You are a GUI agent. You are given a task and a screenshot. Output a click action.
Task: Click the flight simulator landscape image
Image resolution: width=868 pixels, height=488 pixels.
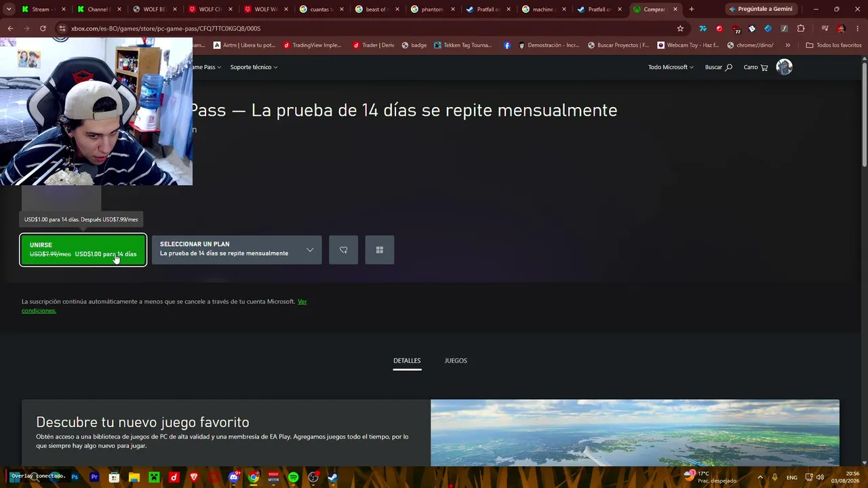click(635, 432)
